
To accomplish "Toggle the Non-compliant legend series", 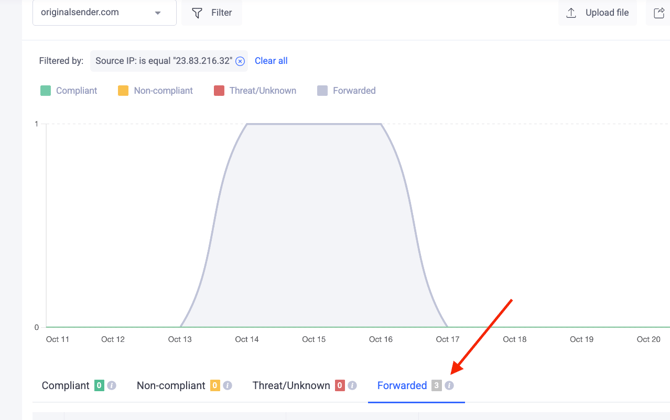I will [156, 91].
